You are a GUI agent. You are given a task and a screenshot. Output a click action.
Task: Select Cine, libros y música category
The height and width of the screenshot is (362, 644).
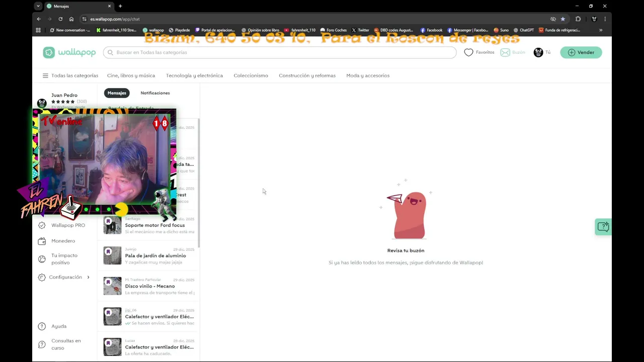pos(131,75)
